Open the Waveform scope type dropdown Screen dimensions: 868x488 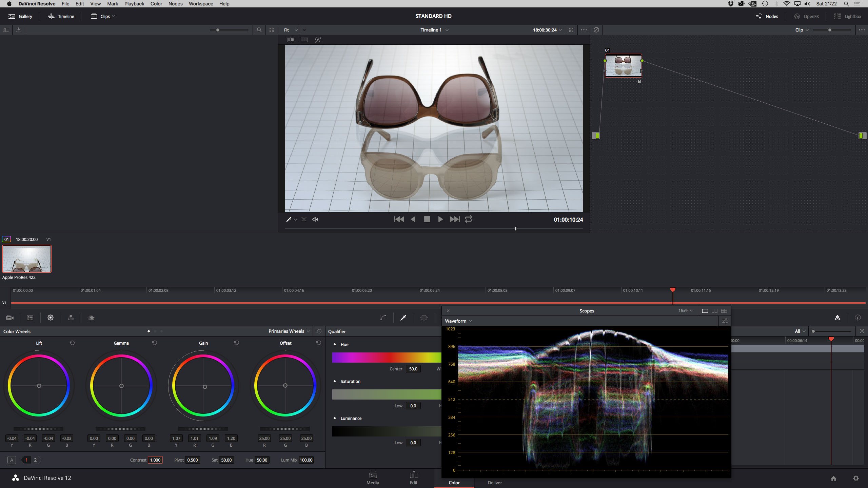point(458,321)
